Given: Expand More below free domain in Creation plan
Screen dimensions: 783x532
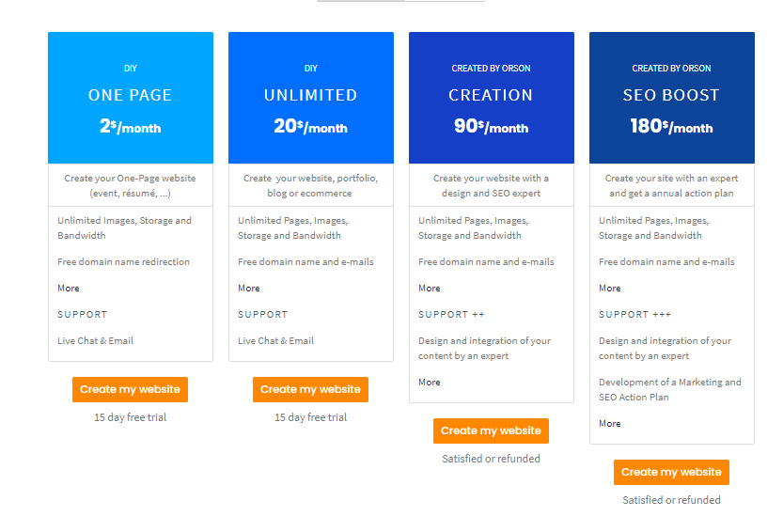Looking at the screenshot, I should (430, 289).
